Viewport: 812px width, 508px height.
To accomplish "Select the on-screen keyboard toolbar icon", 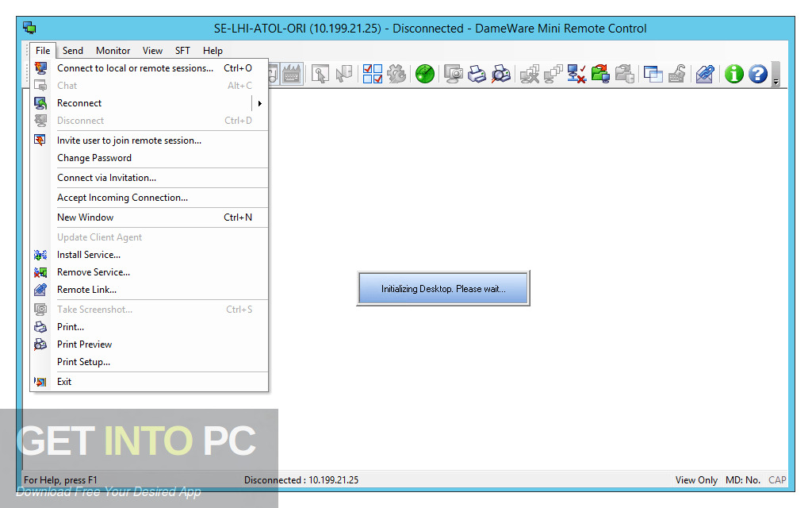I will click(291, 74).
